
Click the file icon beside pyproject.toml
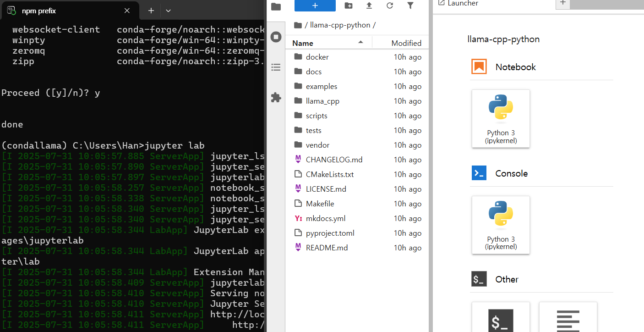coord(298,233)
